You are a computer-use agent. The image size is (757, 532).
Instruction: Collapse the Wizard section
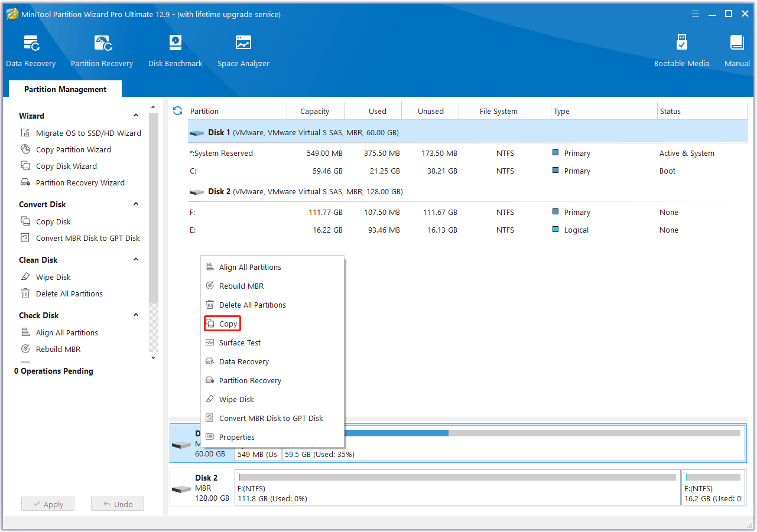point(135,115)
